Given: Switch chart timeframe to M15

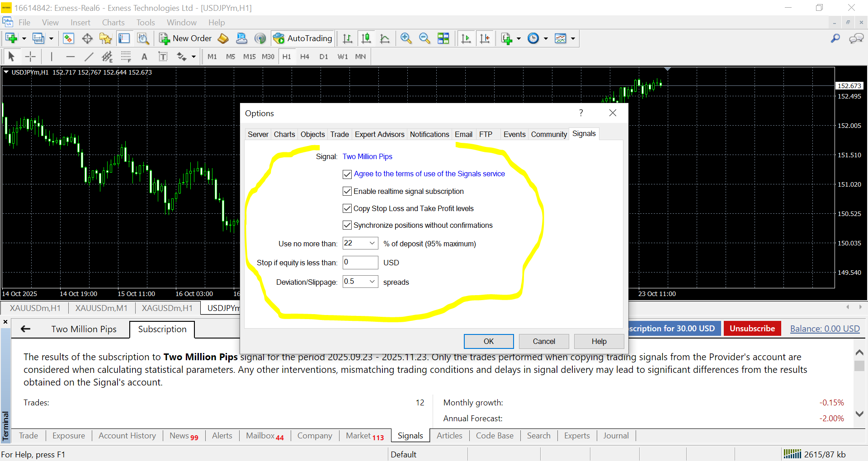Looking at the screenshot, I should tap(250, 56).
